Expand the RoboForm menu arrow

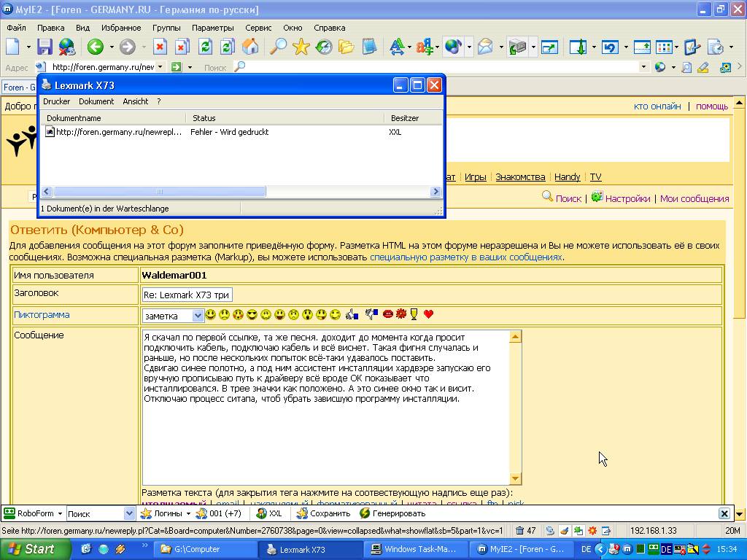click(x=60, y=514)
